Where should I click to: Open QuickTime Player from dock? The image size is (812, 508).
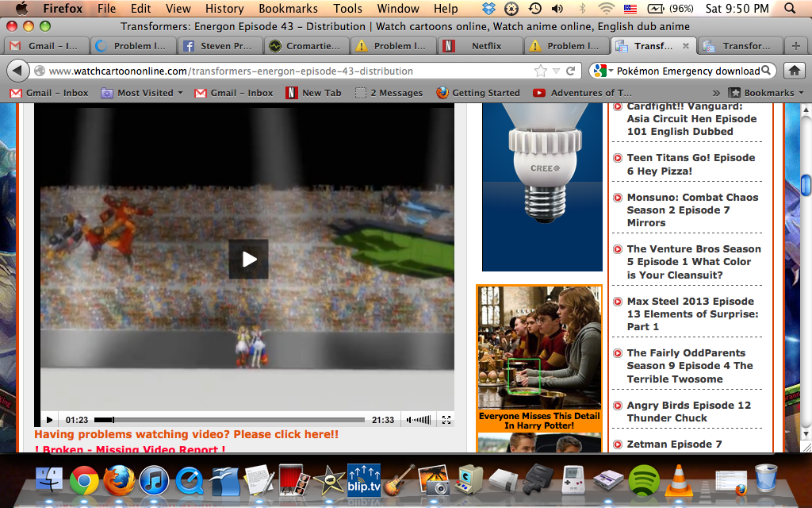pyautogui.click(x=190, y=480)
